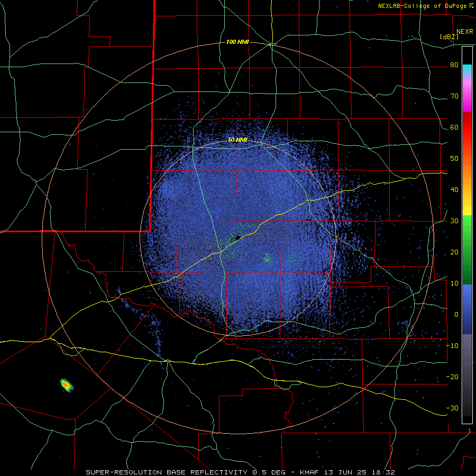Click the 50 NMI range ring label

(x=237, y=140)
